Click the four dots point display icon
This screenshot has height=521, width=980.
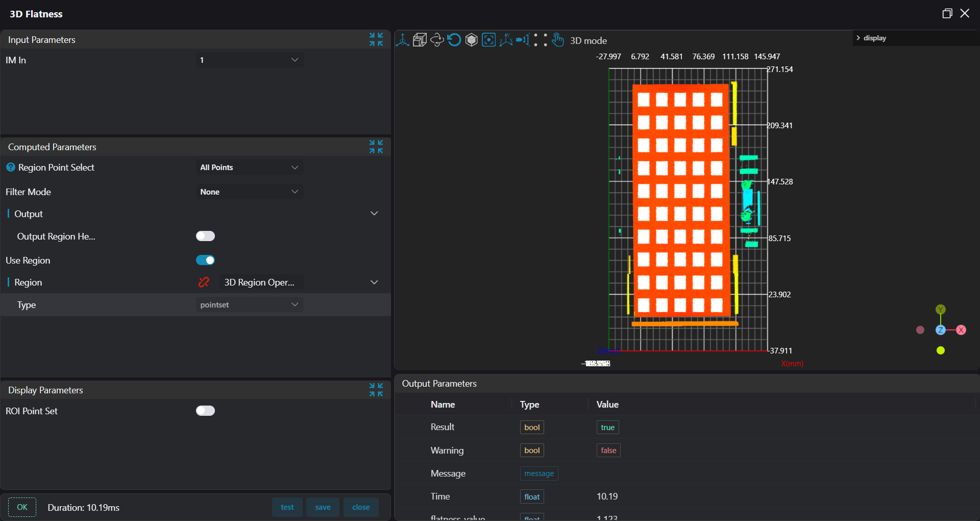point(541,40)
